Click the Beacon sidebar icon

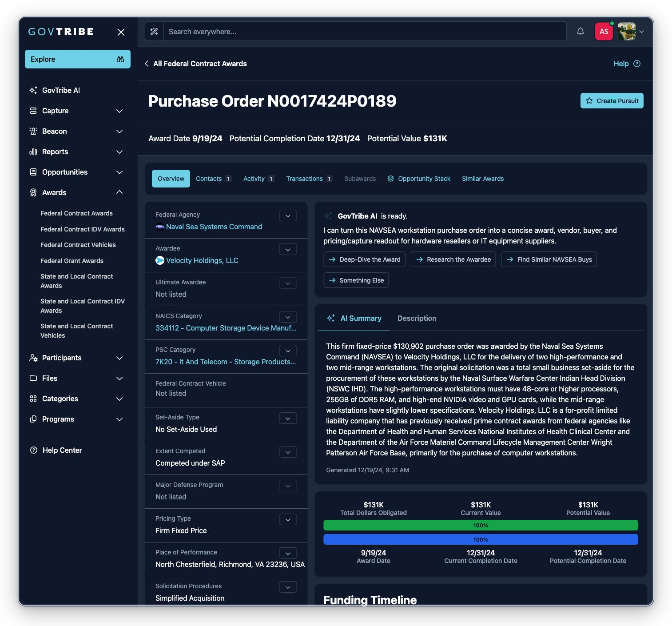coord(33,131)
